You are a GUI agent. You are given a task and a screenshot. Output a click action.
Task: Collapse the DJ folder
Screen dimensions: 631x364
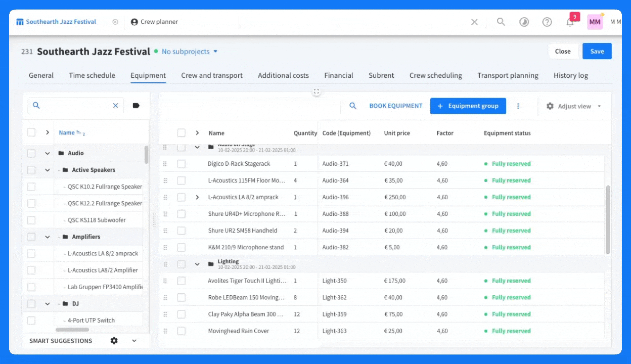point(48,304)
